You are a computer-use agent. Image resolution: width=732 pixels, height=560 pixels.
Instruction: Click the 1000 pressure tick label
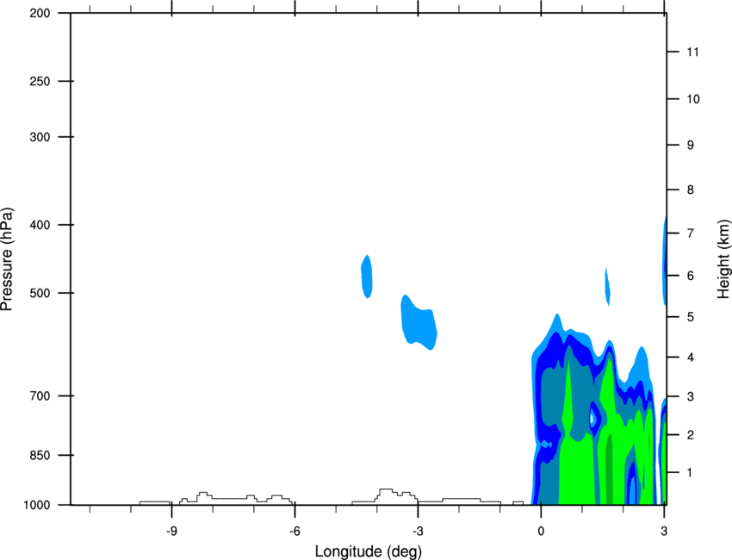click(36, 505)
